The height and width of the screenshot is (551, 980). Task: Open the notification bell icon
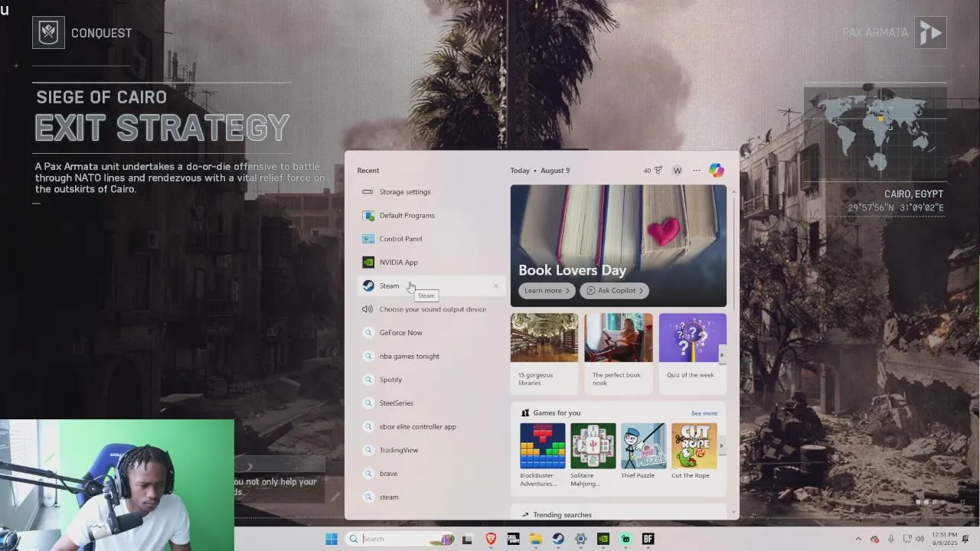[966, 539]
